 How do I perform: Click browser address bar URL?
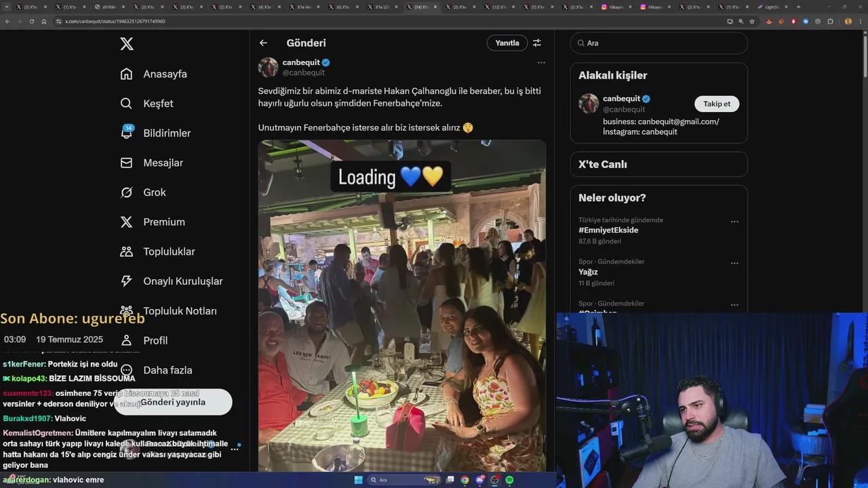115,21
